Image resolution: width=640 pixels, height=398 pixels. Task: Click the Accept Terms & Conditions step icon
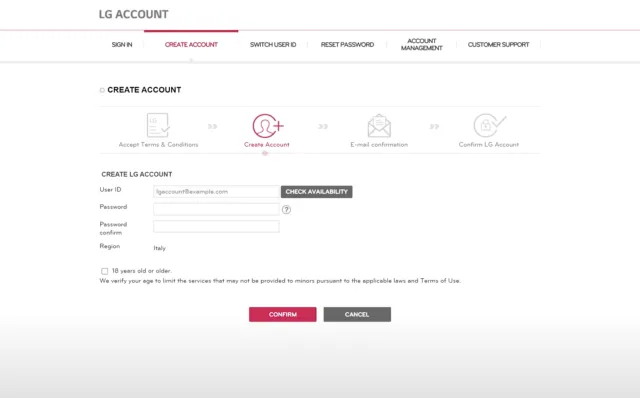[x=158, y=125]
